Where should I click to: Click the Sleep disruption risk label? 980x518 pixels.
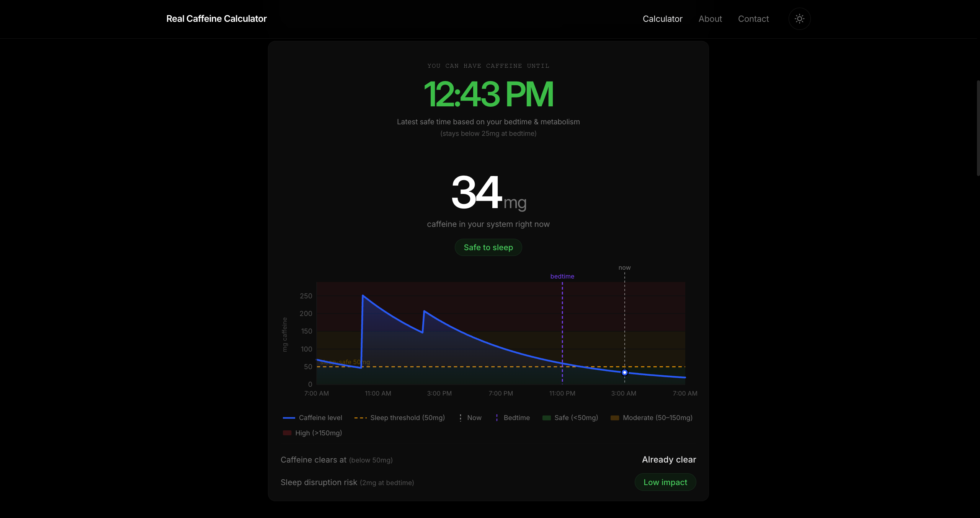pyautogui.click(x=318, y=482)
